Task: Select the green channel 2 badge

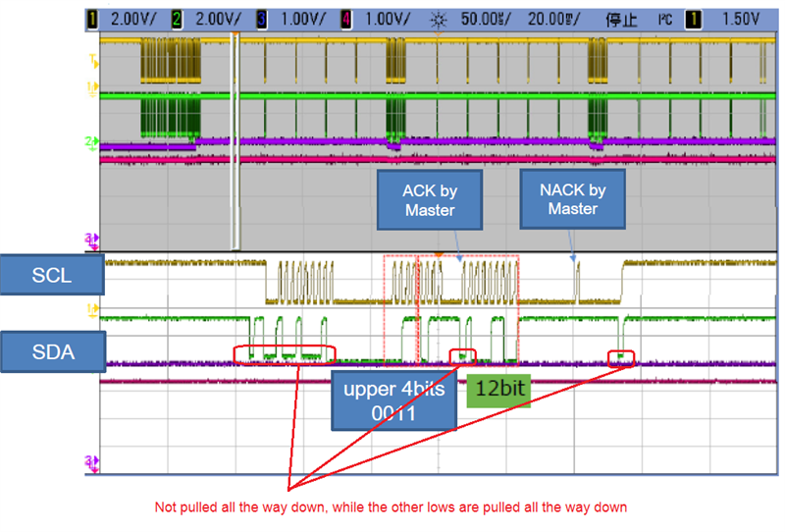Action: pos(177,20)
